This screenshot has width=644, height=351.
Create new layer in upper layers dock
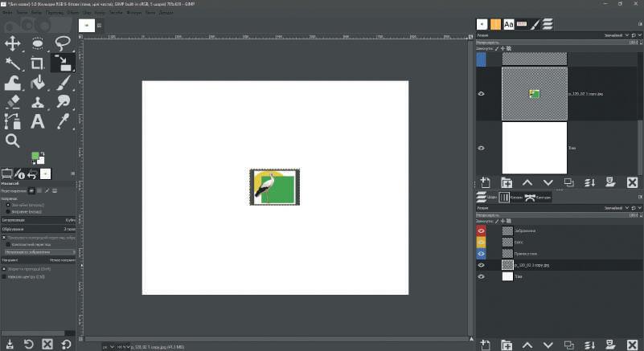coord(485,182)
